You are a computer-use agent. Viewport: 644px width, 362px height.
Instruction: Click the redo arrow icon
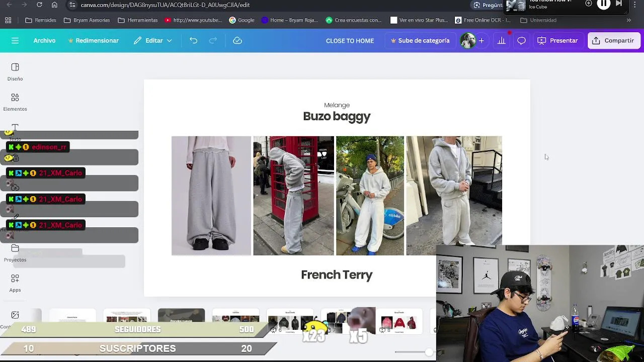click(213, 41)
